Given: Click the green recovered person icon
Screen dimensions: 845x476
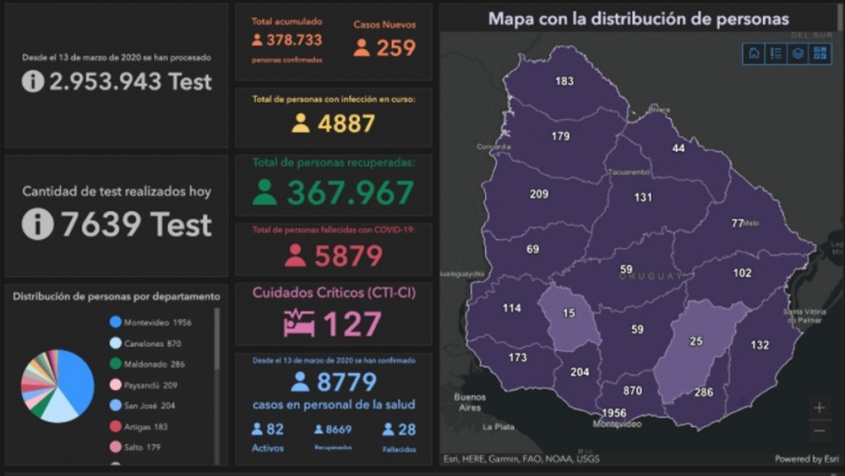Looking at the screenshot, I should coord(264,192).
